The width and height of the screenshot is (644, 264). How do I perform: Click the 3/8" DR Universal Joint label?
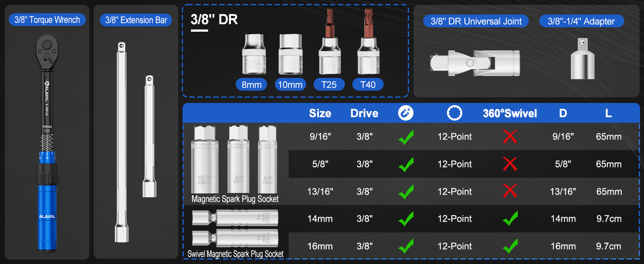tap(476, 21)
